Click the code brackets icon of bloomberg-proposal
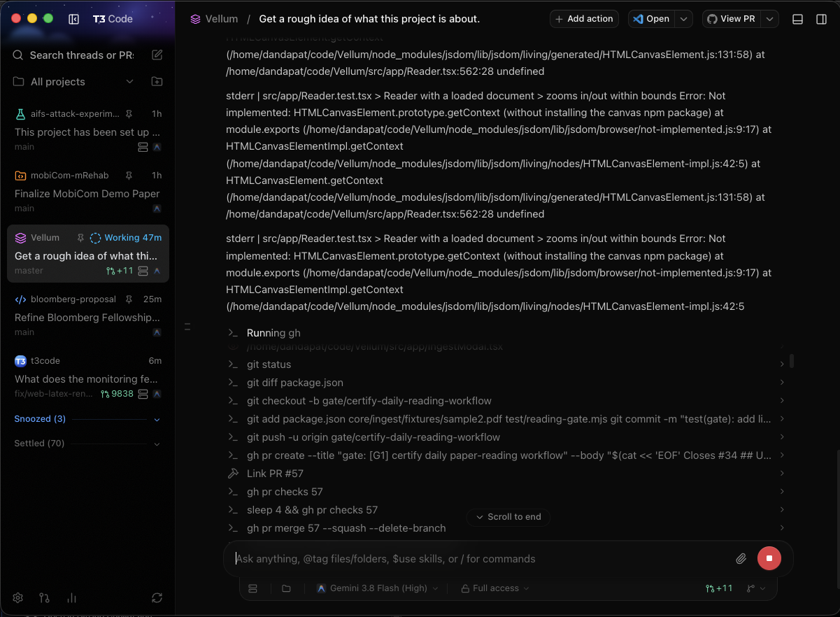Viewport: 840px width, 617px height. [21, 299]
